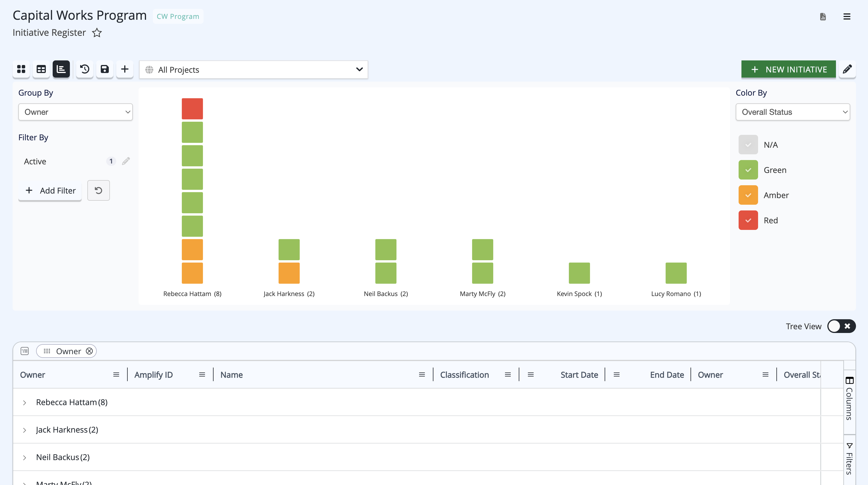
Task: Toggle the Red status checkbox
Action: [x=748, y=220]
